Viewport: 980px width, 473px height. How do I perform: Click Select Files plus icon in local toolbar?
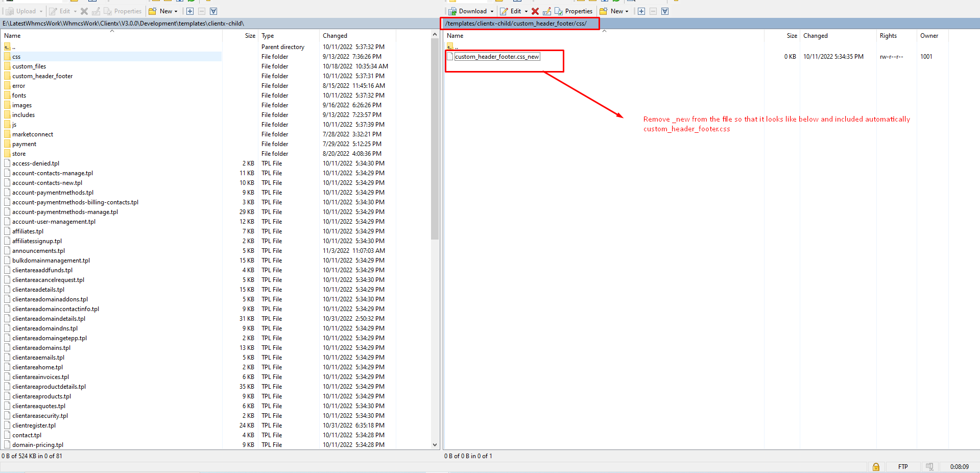click(x=190, y=11)
